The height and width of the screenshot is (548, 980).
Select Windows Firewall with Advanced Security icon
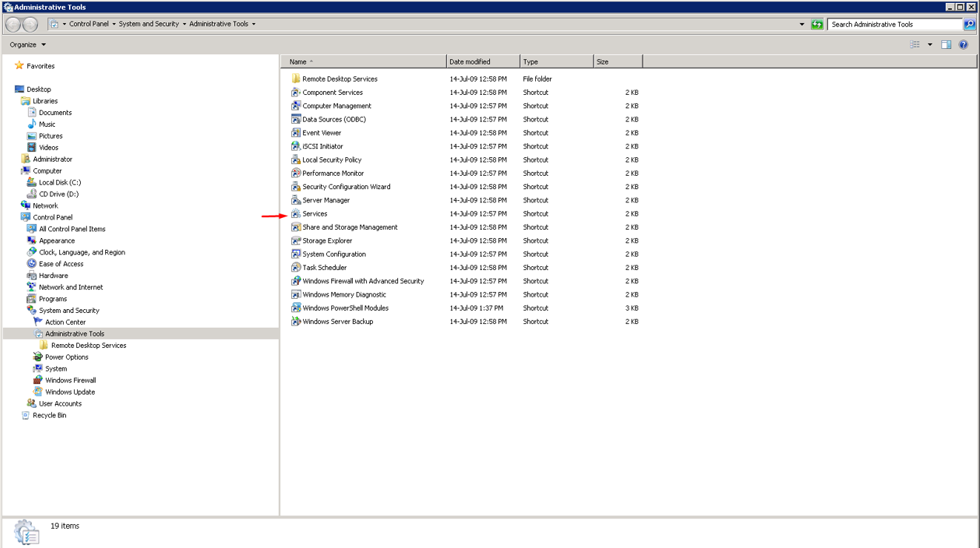(x=296, y=281)
